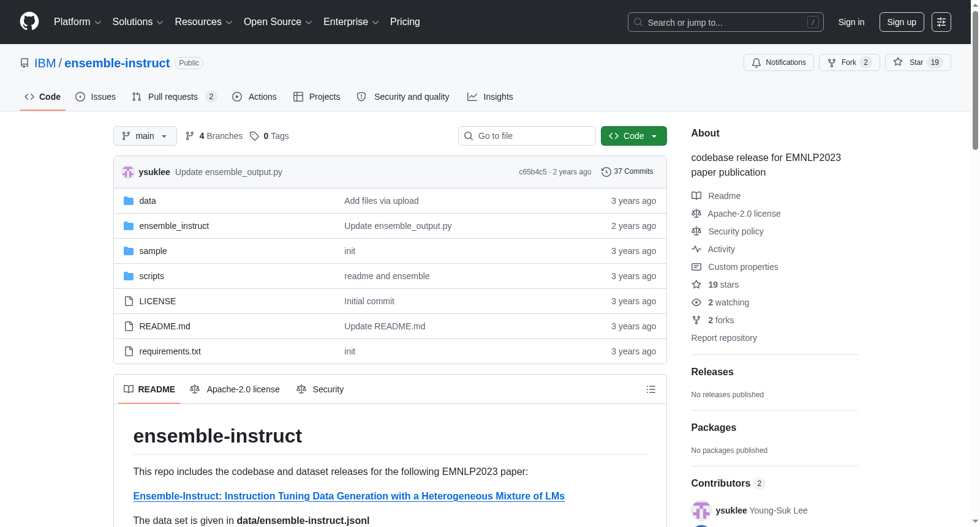The width and height of the screenshot is (980, 527).
Task: Switch to the Insights tab
Action: coord(490,97)
